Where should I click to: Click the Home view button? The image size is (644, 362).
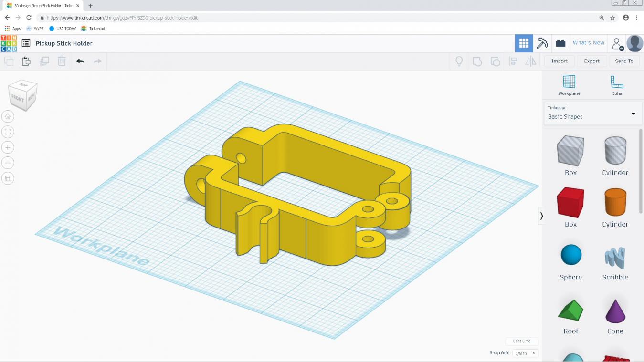tap(8, 116)
